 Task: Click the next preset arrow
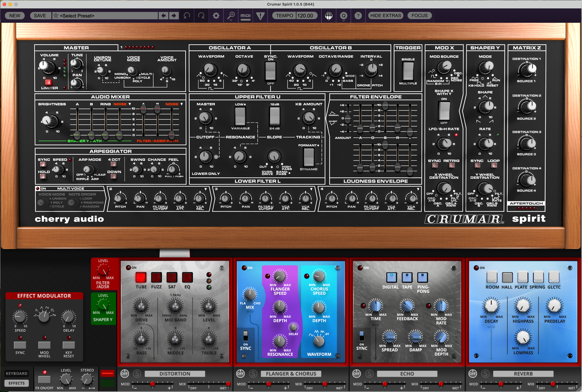pyautogui.click(x=174, y=16)
